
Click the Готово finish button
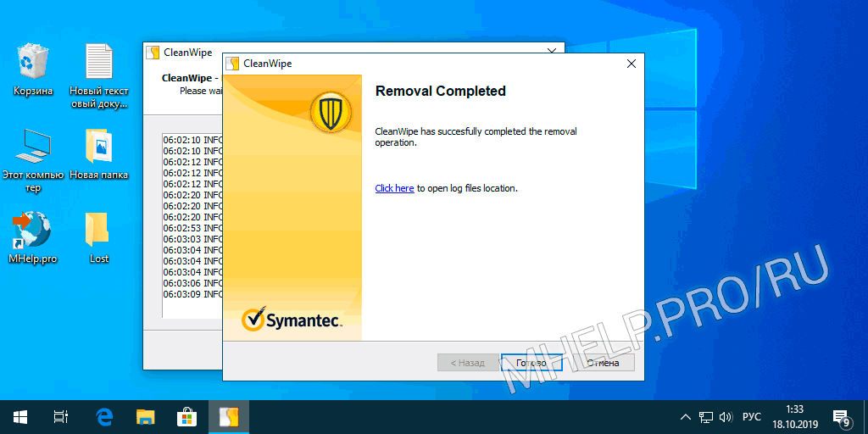(531, 363)
